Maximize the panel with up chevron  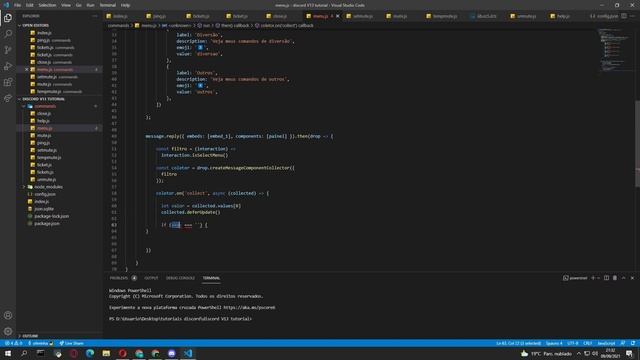tap(624, 278)
